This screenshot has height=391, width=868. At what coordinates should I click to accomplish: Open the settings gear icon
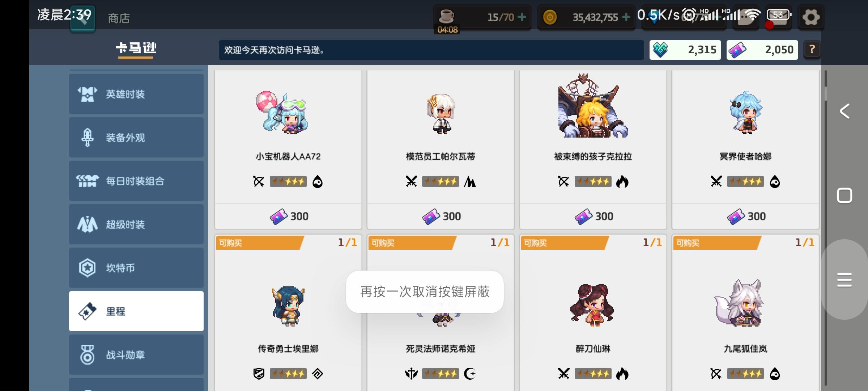point(811,17)
